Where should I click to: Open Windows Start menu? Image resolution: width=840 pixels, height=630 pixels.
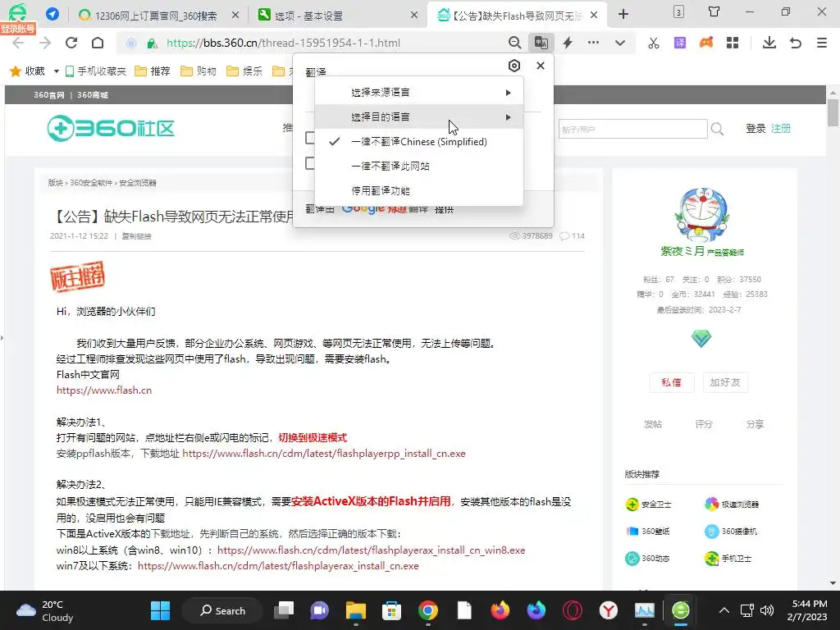click(x=160, y=610)
